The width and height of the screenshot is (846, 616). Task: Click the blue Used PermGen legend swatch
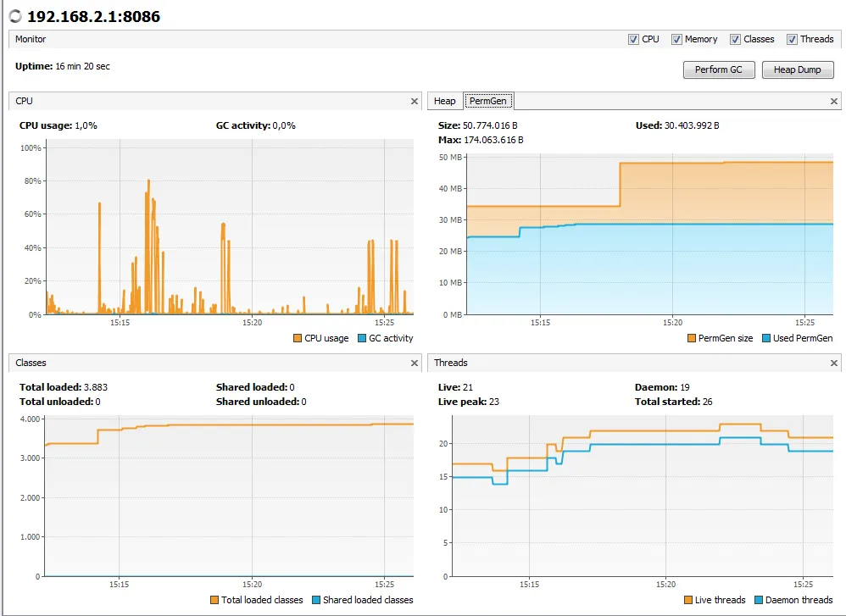[x=766, y=338]
